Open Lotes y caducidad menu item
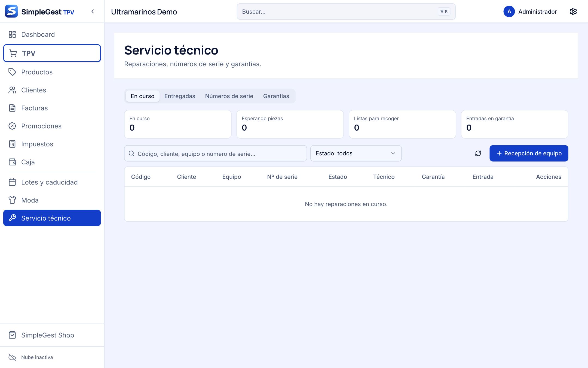Viewport: 588px width, 368px height. [52, 182]
